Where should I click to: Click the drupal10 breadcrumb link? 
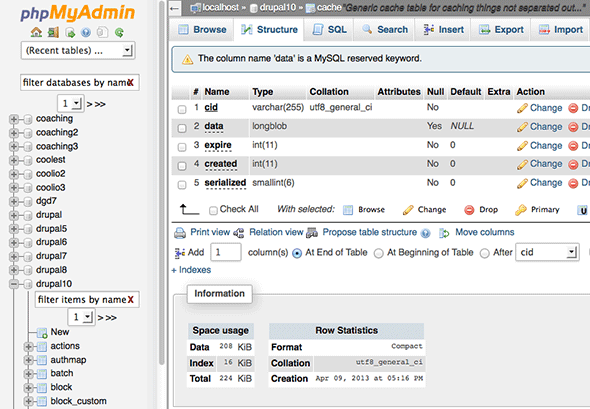click(x=278, y=8)
